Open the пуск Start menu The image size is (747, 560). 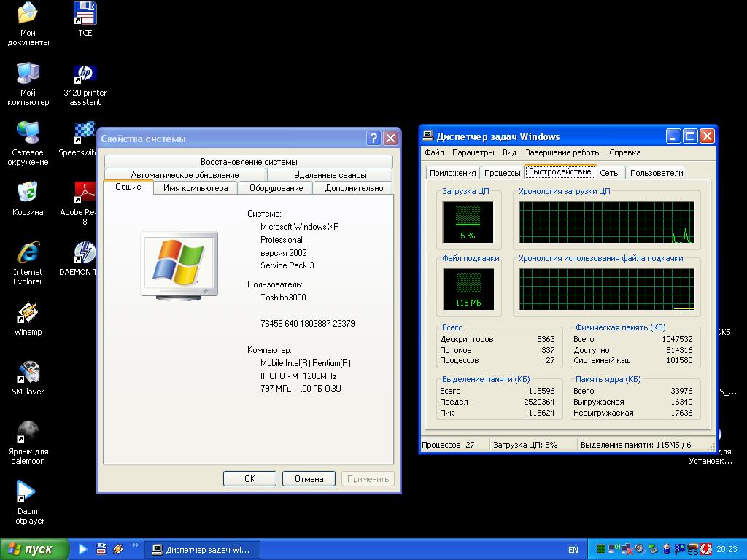tap(34, 549)
